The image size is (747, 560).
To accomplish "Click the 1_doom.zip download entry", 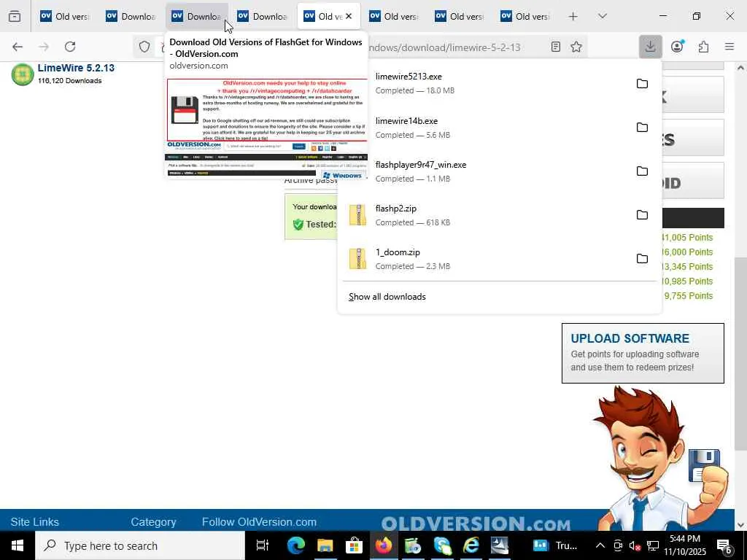I will (487, 259).
